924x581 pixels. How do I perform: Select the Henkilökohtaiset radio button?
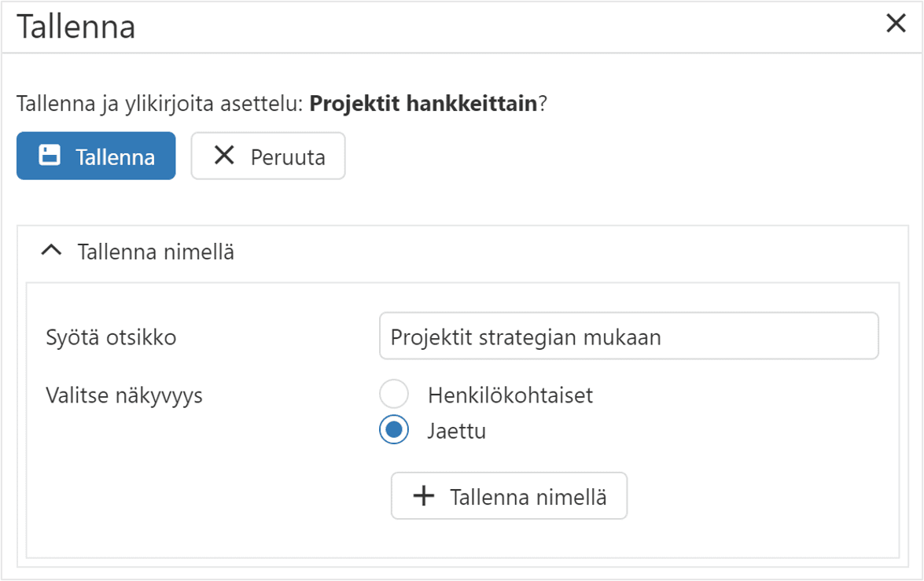[x=394, y=395]
